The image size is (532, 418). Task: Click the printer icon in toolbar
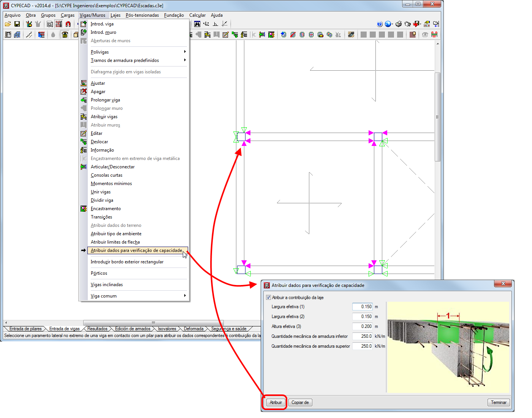point(398,24)
